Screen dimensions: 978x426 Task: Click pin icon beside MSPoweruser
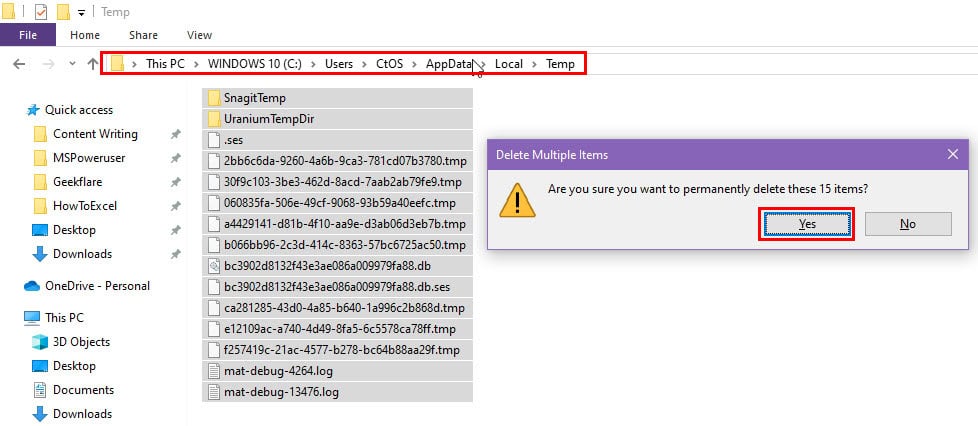coord(176,158)
